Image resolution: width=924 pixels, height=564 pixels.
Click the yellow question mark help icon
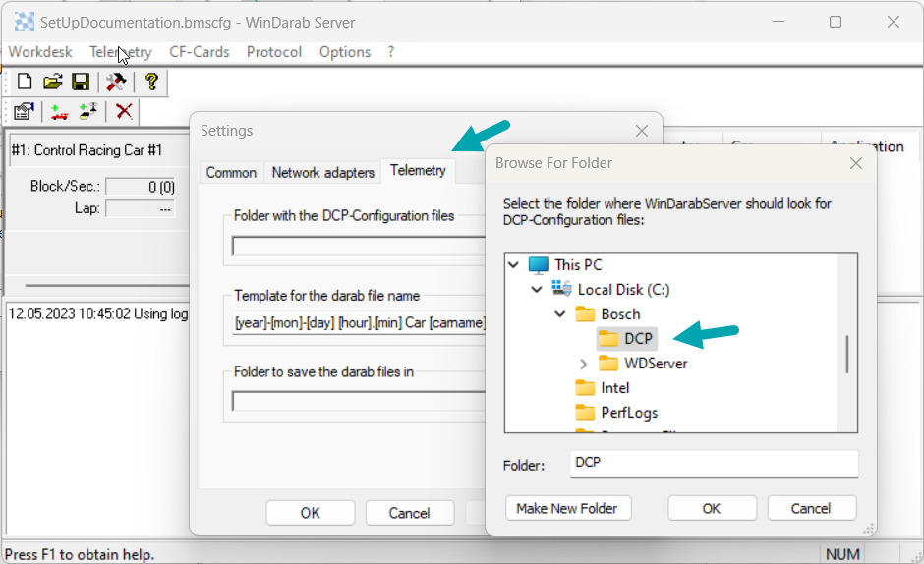tap(151, 82)
